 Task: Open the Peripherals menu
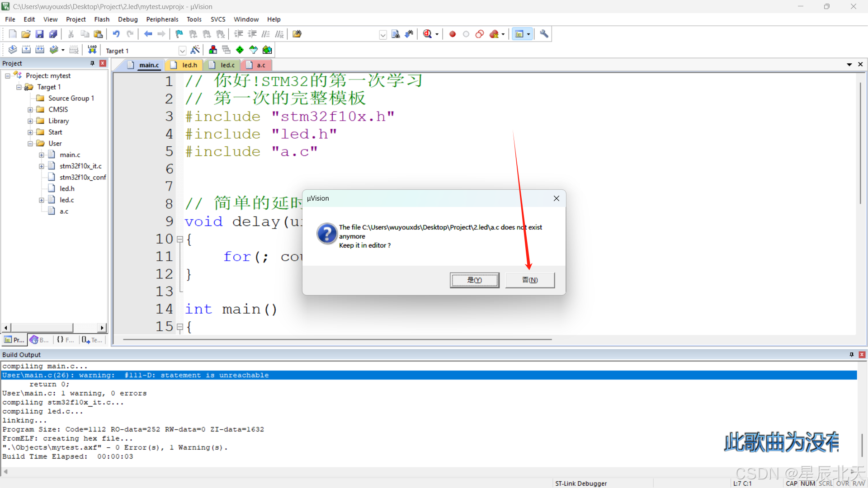pyautogui.click(x=162, y=19)
